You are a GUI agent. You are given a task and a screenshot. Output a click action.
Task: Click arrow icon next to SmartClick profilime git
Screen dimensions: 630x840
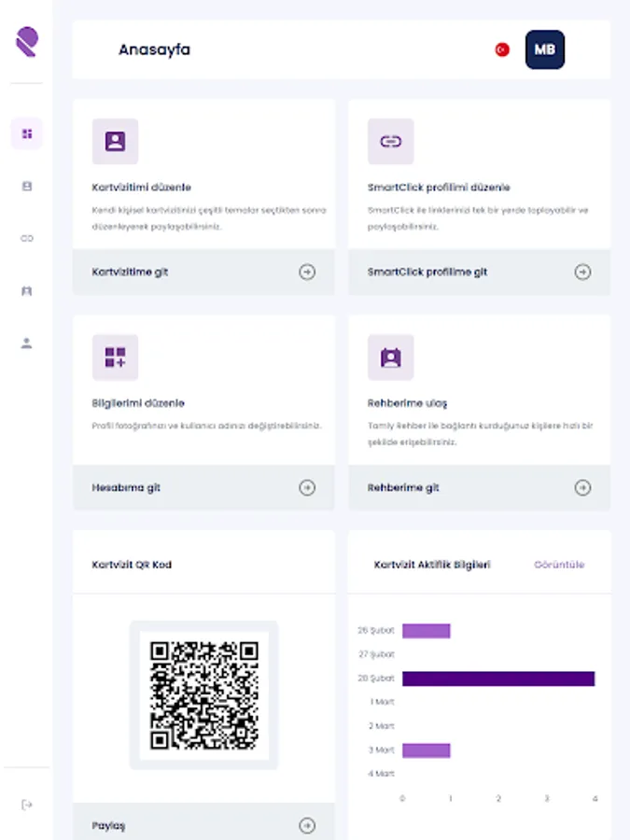pyautogui.click(x=582, y=273)
